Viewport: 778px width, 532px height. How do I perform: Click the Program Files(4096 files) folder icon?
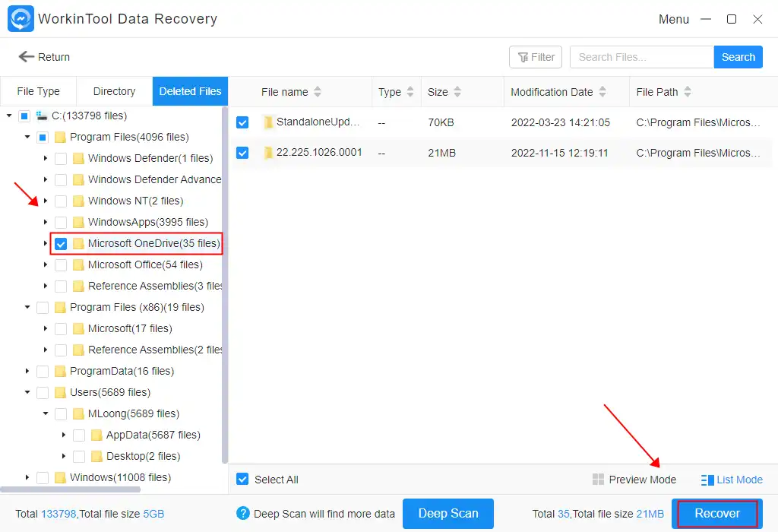[x=60, y=137]
